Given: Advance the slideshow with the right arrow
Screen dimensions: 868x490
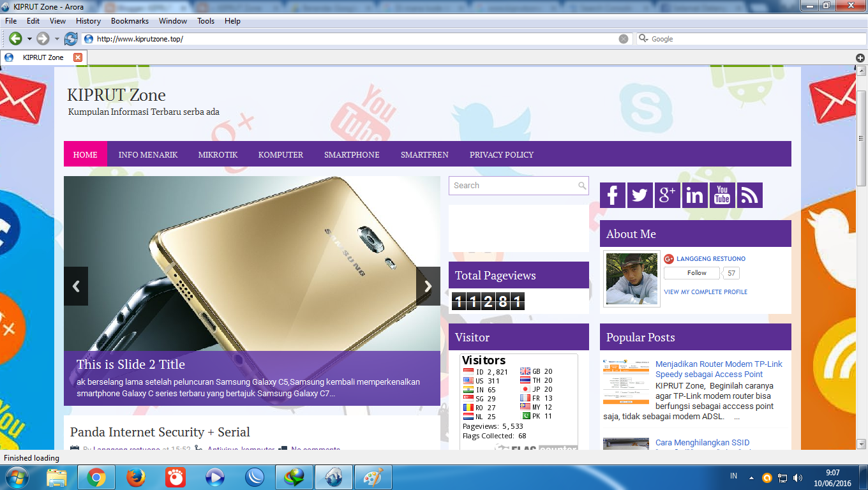Looking at the screenshot, I should pyautogui.click(x=428, y=286).
